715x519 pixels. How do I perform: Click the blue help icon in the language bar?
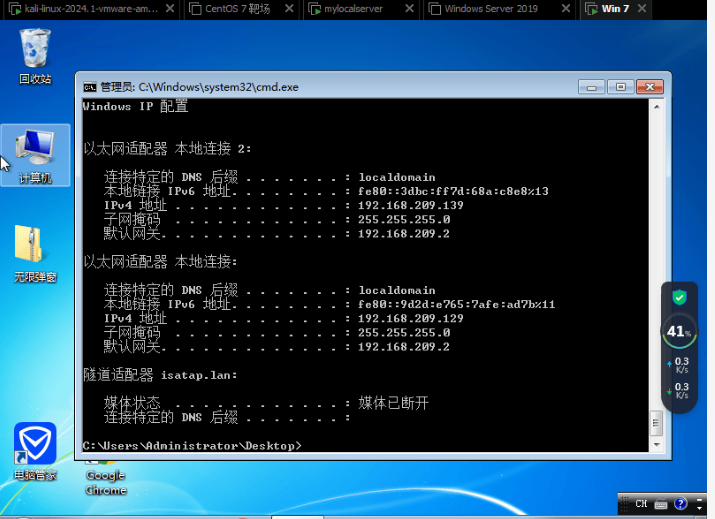(680, 503)
